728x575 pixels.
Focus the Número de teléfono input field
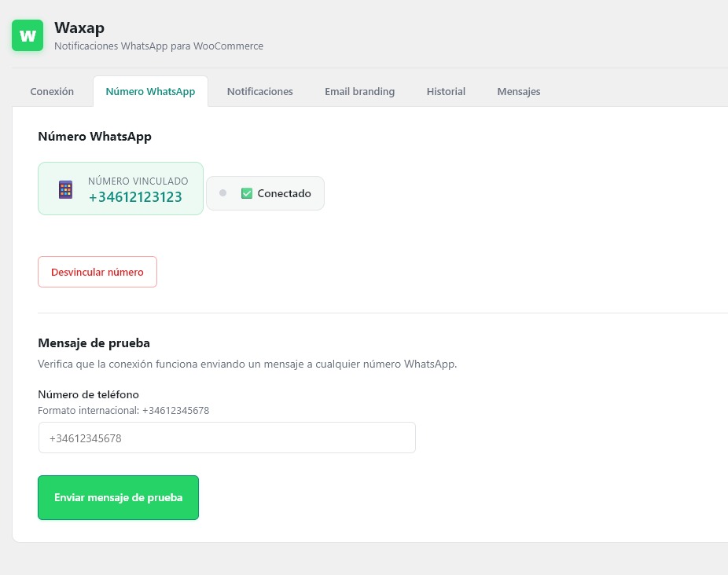(x=227, y=438)
